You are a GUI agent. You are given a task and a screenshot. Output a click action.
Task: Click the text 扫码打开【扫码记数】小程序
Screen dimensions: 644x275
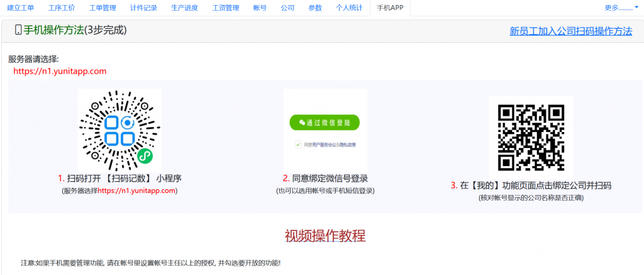[x=124, y=178]
